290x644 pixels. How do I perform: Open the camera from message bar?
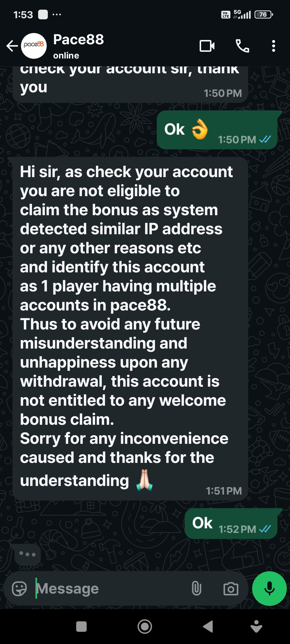pyautogui.click(x=231, y=589)
